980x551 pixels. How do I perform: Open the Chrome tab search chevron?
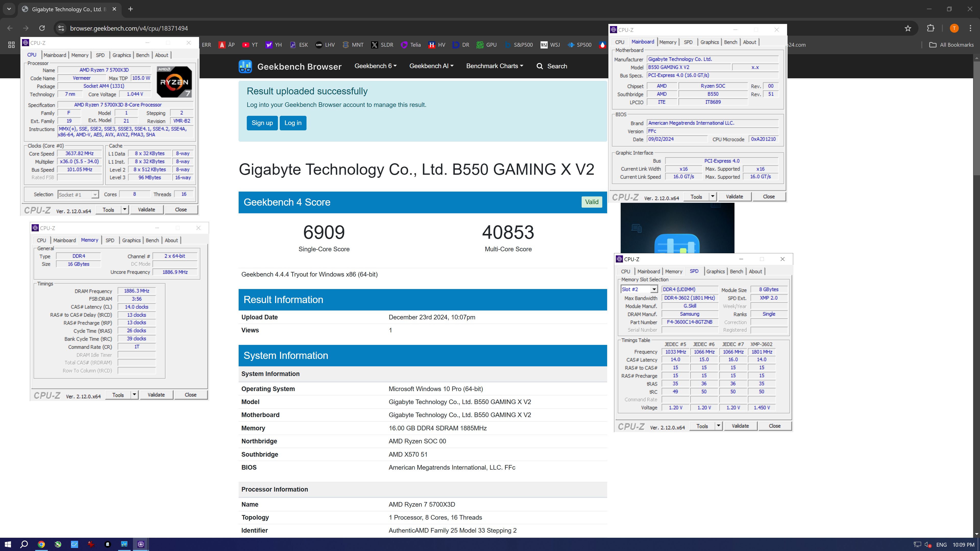[x=9, y=9]
